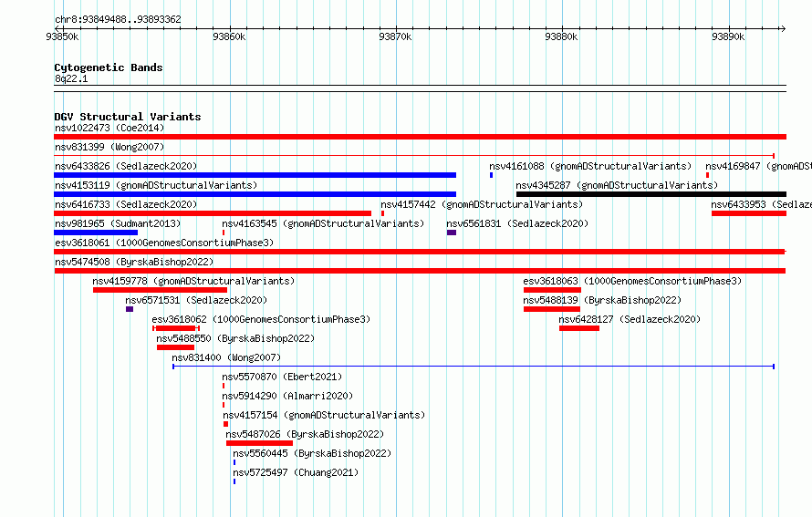This screenshot has width=812, height=517.
Task: Open nsv5560445 (ByrskaBishop2022) label
Action: (x=312, y=453)
